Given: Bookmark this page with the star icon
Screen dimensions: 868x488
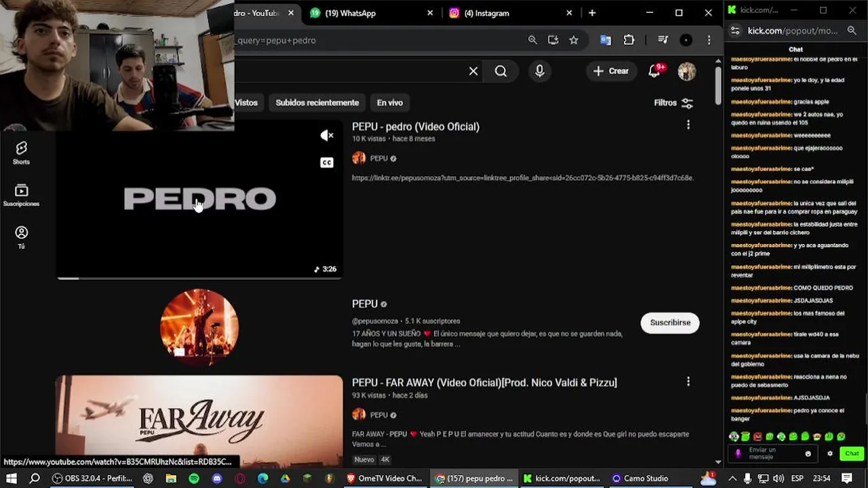Looking at the screenshot, I should pyautogui.click(x=574, y=40).
